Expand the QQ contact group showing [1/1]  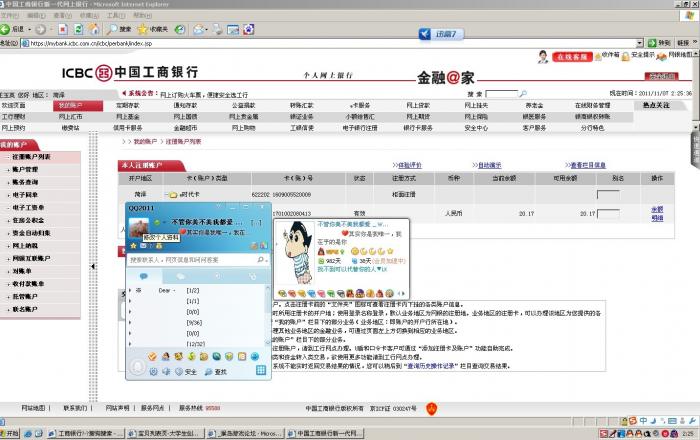tap(130, 301)
